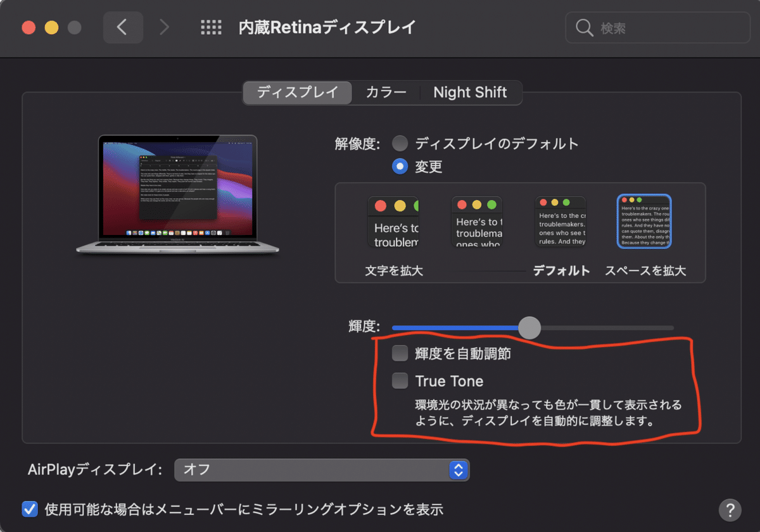The image size is (760, 532).
Task: Click the show-all grid icon in the toolbar
Action: tap(211, 27)
